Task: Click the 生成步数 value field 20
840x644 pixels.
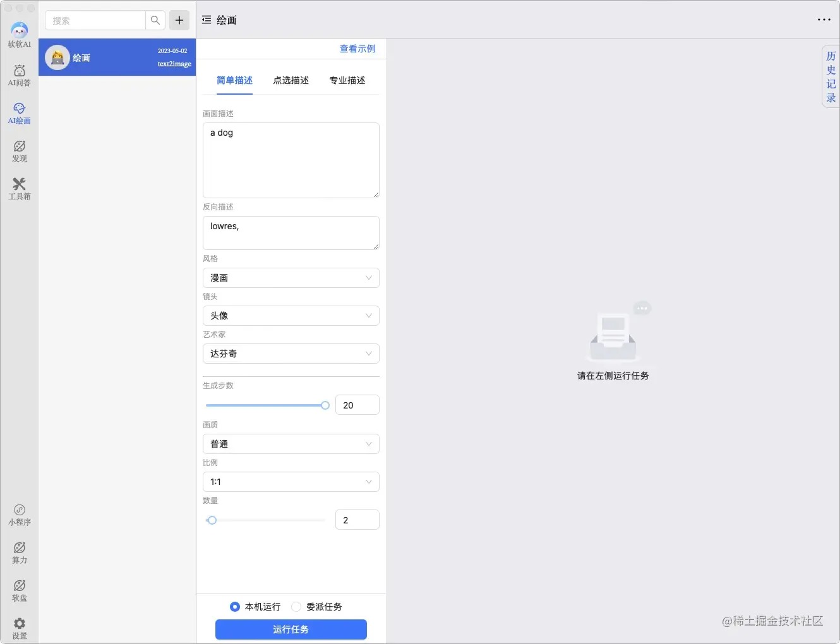Action: point(357,405)
